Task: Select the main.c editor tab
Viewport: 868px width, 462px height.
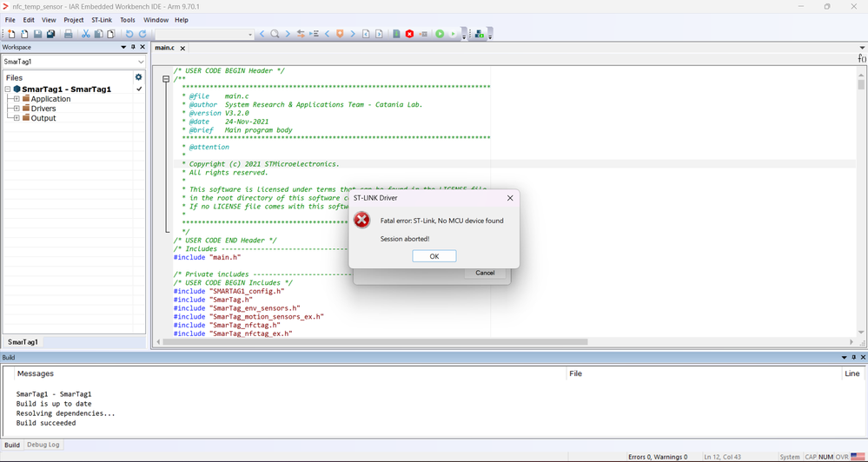Action: (164, 48)
